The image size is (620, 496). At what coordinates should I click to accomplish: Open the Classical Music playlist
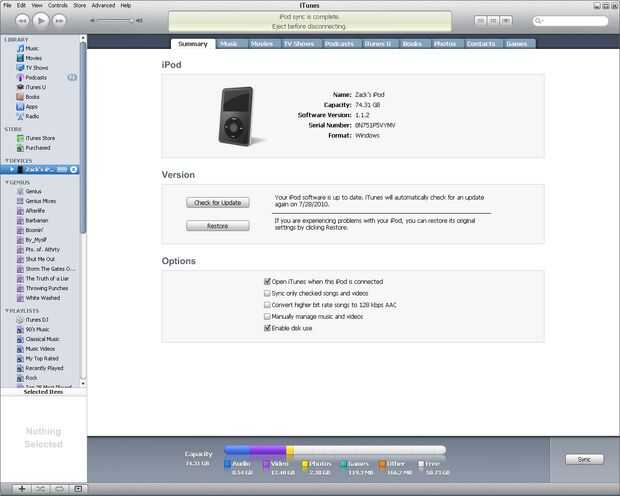38,339
